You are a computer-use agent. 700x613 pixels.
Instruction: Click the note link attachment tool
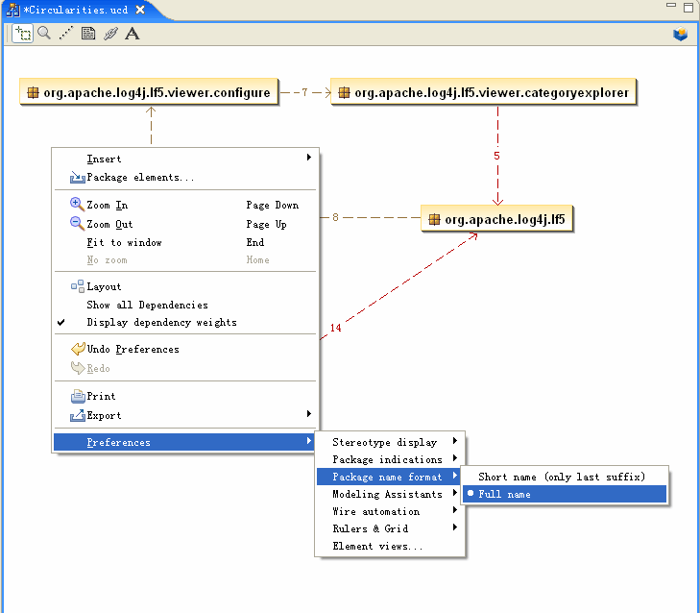tap(110, 33)
